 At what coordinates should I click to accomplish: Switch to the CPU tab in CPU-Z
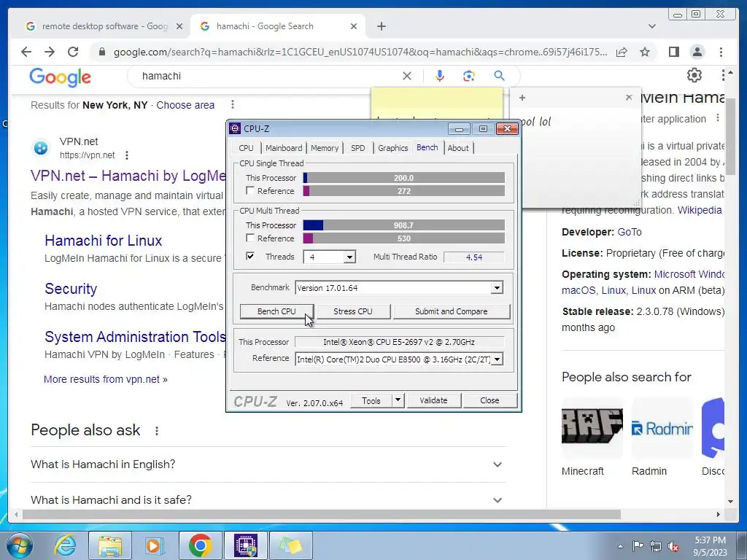pyautogui.click(x=247, y=148)
